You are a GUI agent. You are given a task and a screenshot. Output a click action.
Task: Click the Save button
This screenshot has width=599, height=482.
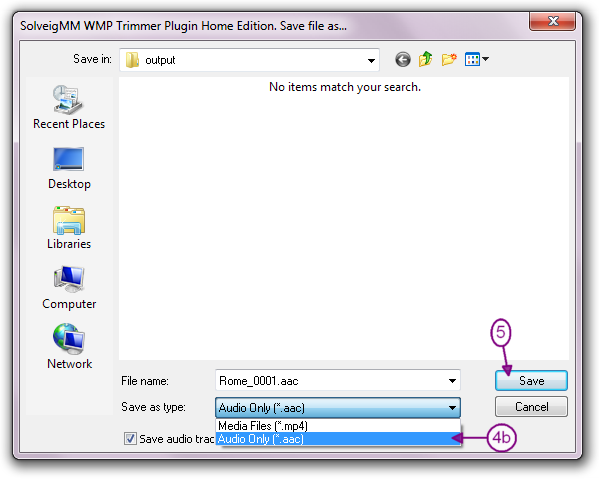pyautogui.click(x=531, y=381)
